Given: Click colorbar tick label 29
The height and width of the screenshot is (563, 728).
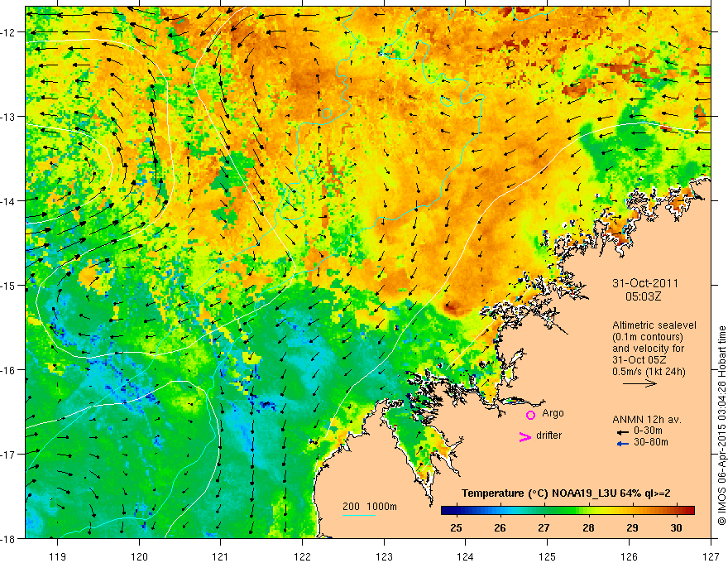Looking at the screenshot, I should click(x=632, y=527).
